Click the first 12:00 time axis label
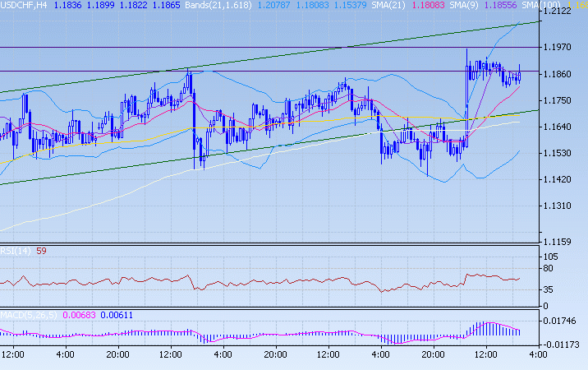Image resolution: width=588 pixels, height=370 pixels. [x=14, y=354]
